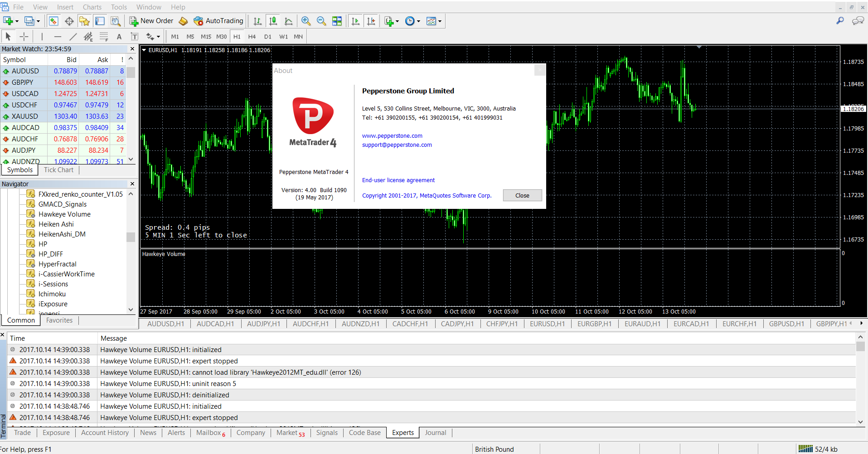This screenshot has width=868, height=454.
Task: Click the New Order toolbar button
Action: (x=151, y=21)
